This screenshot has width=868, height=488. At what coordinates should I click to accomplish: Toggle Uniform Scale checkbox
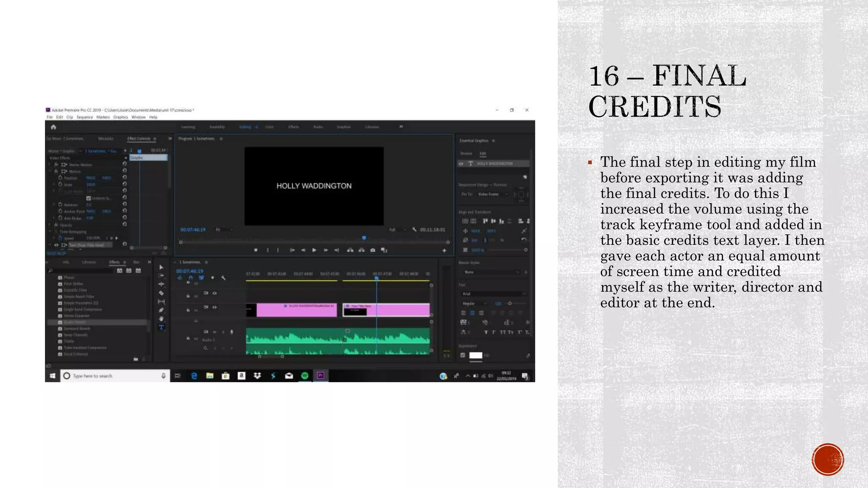click(x=89, y=198)
